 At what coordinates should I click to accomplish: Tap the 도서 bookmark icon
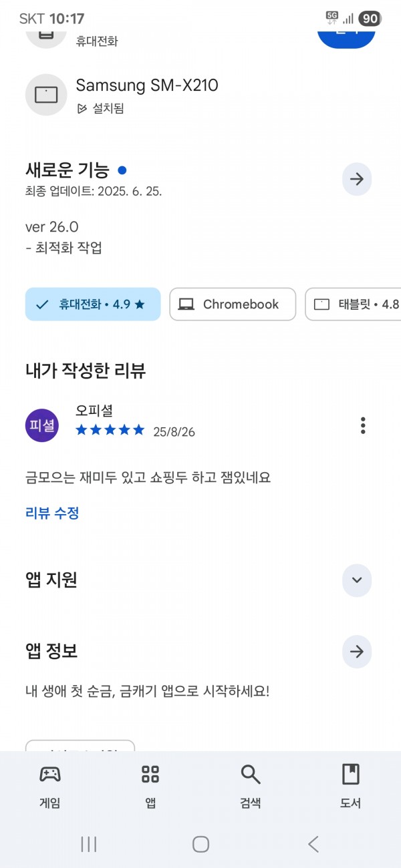click(351, 775)
